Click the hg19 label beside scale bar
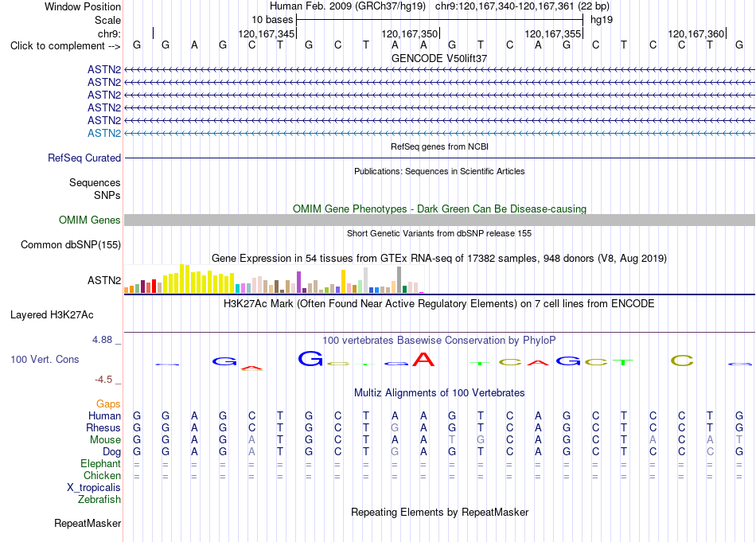This screenshot has height=542, width=756. (602, 20)
